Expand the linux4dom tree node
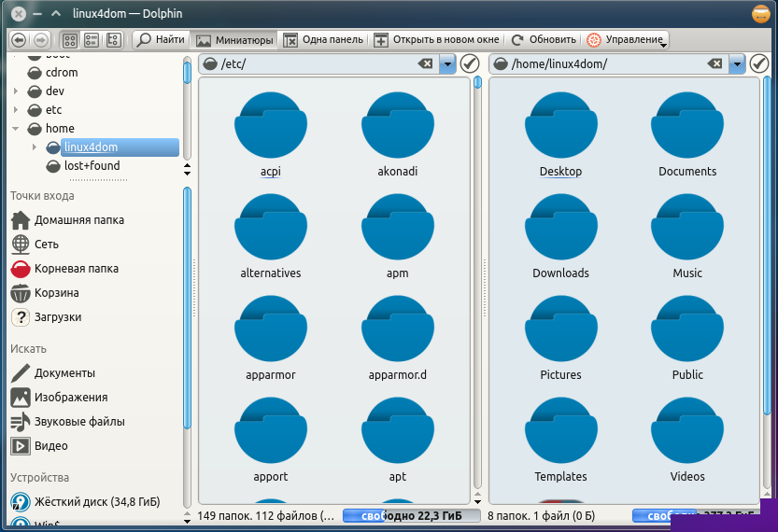Image resolution: width=778 pixels, height=532 pixels. tap(35, 147)
